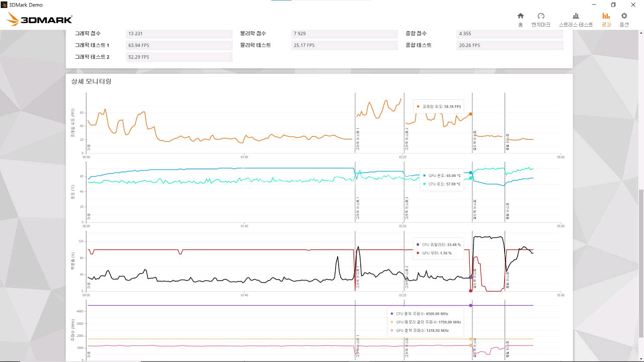Click the combined score field showing 4 355
Screen dimensions: 644x362
click(x=510, y=34)
